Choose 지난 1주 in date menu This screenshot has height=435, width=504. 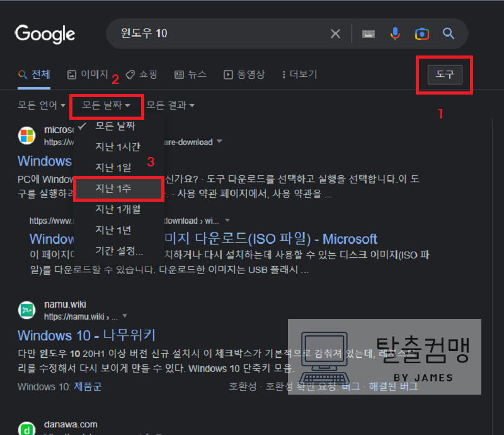pyautogui.click(x=119, y=188)
